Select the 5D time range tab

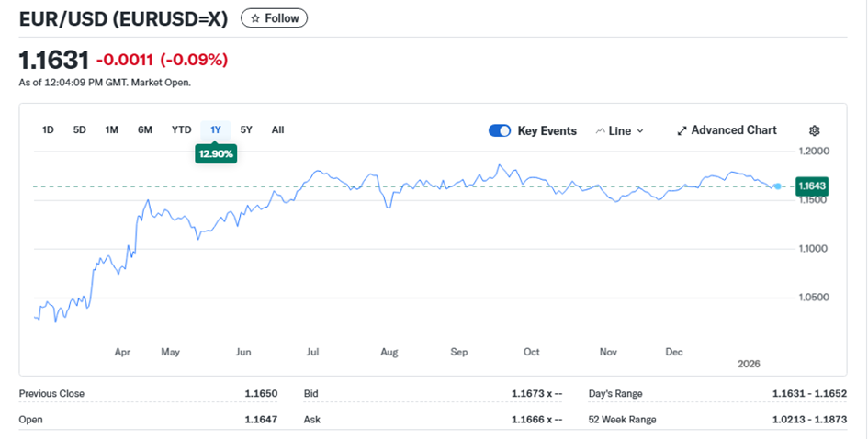pyautogui.click(x=80, y=130)
